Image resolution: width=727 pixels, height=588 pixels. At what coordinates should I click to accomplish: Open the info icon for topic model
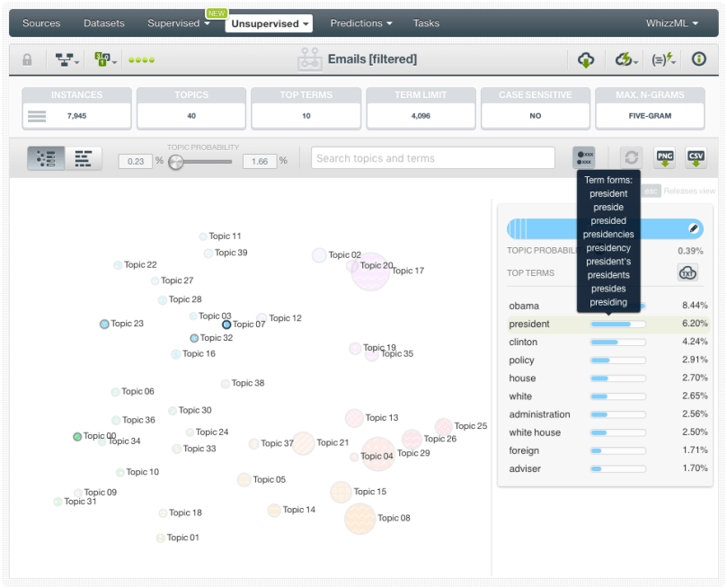point(698,60)
